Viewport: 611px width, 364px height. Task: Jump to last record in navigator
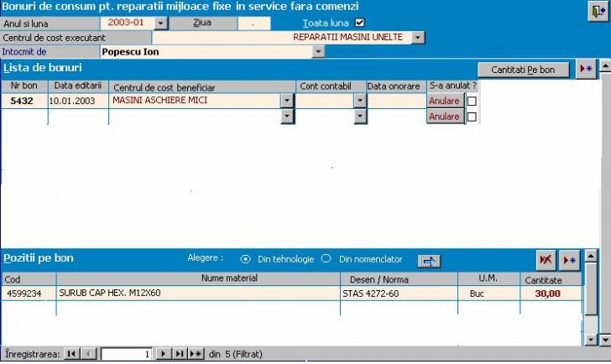coord(180,354)
